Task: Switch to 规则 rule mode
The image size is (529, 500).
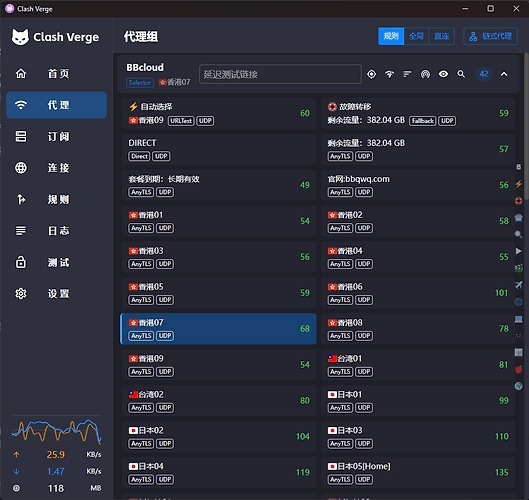Action: point(391,36)
